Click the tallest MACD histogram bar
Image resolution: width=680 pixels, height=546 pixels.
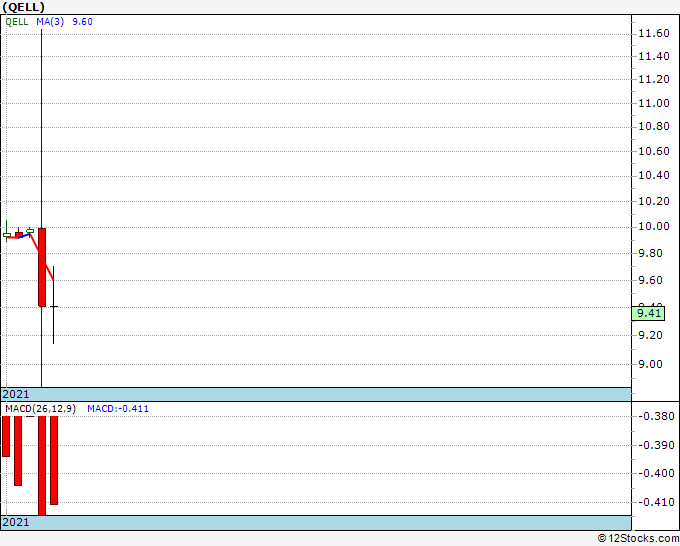42,466
